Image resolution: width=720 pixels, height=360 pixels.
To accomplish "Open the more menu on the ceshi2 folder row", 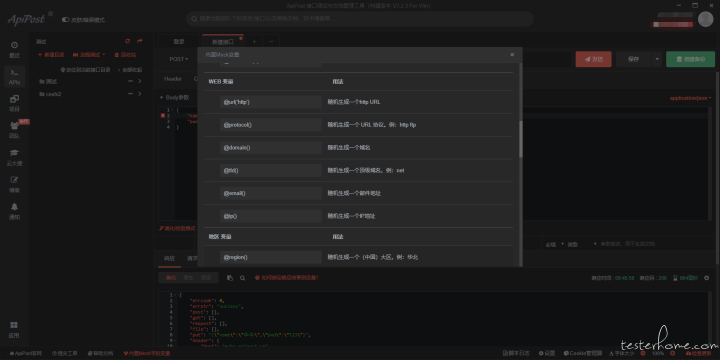I will click(x=130, y=94).
